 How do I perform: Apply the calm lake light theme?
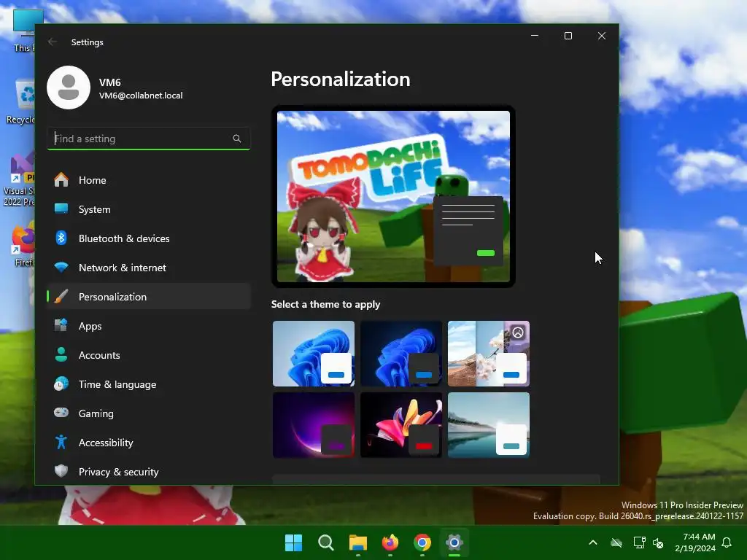pyautogui.click(x=489, y=425)
